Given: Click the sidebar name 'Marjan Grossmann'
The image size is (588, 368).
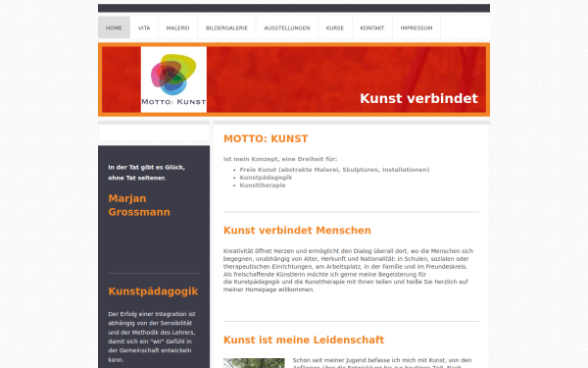Looking at the screenshot, I should (139, 205).
